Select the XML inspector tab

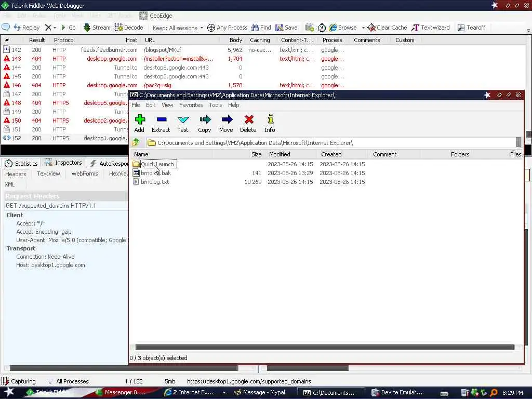(10, 184)
